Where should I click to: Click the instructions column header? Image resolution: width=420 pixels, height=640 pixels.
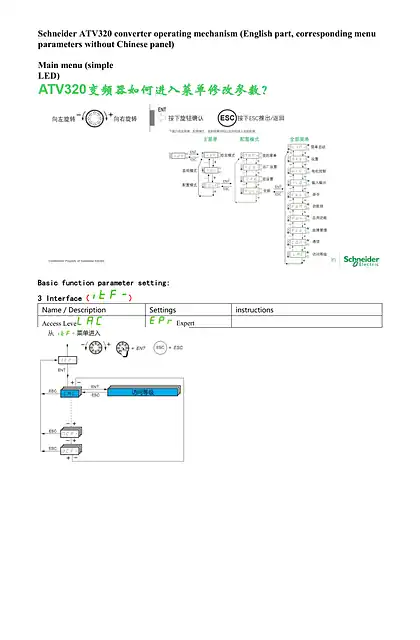[254, 310]
